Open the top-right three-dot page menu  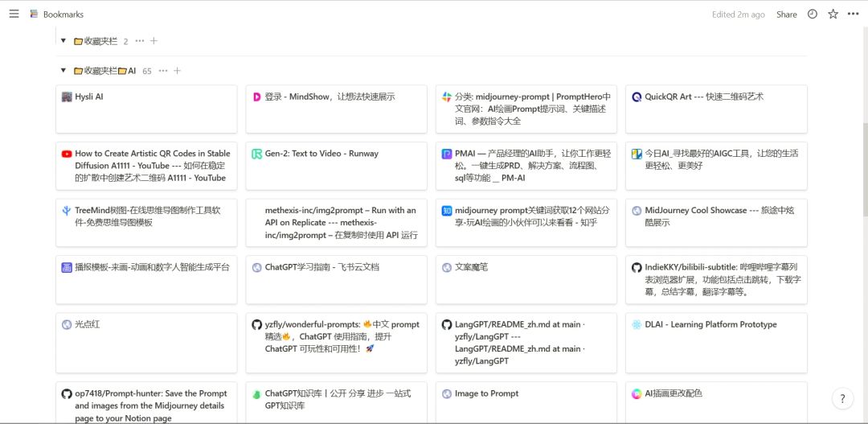click(x=853, y=14)
